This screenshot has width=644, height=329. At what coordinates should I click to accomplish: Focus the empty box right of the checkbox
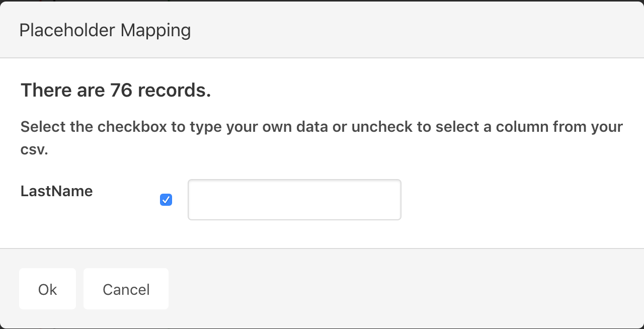tap(294, 200)
